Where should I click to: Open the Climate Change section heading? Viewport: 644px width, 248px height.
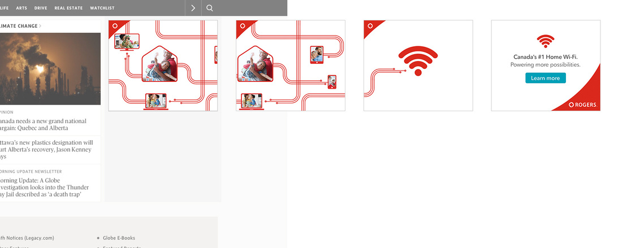(x=20, y=26)
